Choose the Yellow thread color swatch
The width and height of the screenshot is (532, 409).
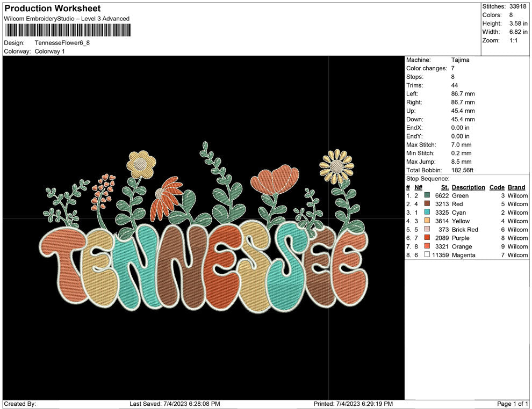point(427,221)
